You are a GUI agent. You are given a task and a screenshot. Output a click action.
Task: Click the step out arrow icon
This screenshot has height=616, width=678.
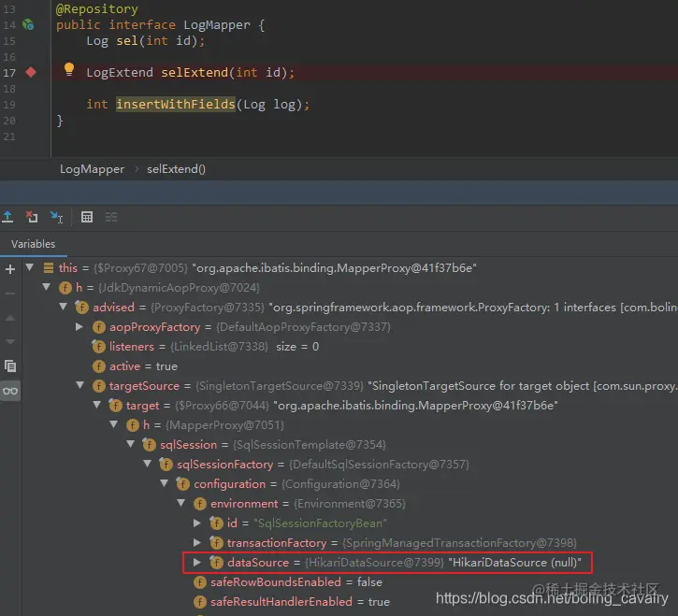(x=7, y=217)
